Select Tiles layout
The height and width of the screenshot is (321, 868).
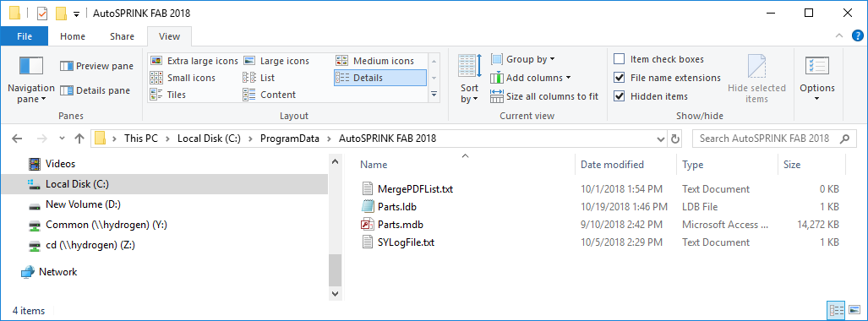point(168,95)
